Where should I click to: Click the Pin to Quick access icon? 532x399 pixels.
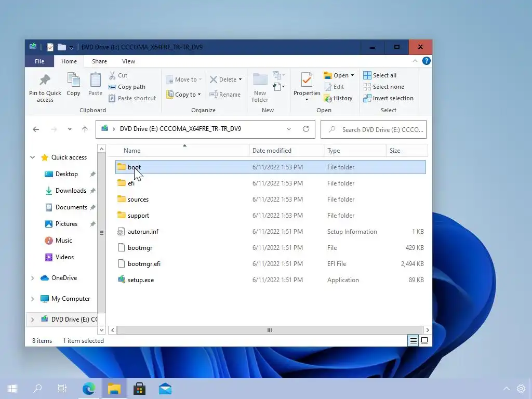pos(45,81)
